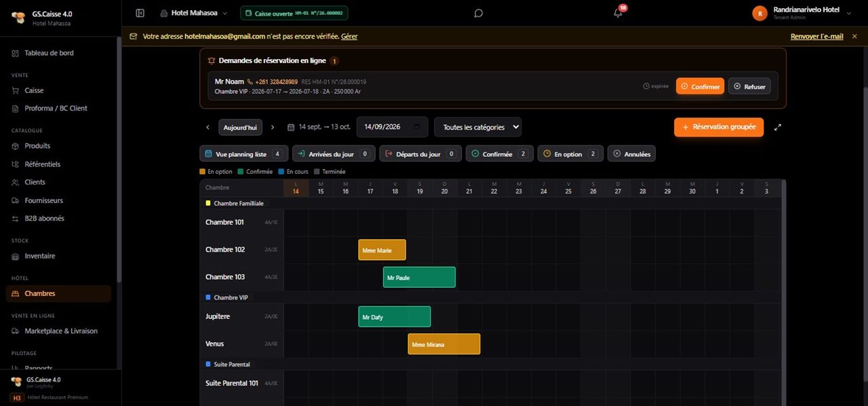Go to next planning period arrow

tap(273, 127)
